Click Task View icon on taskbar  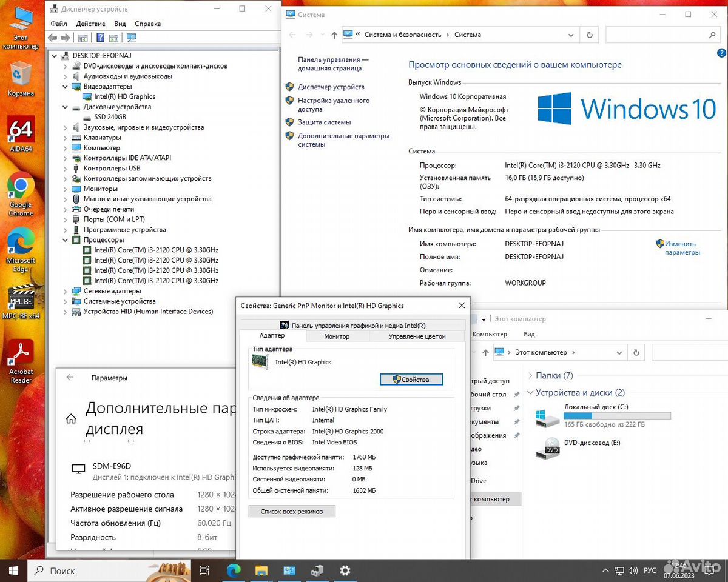(204, 570)
